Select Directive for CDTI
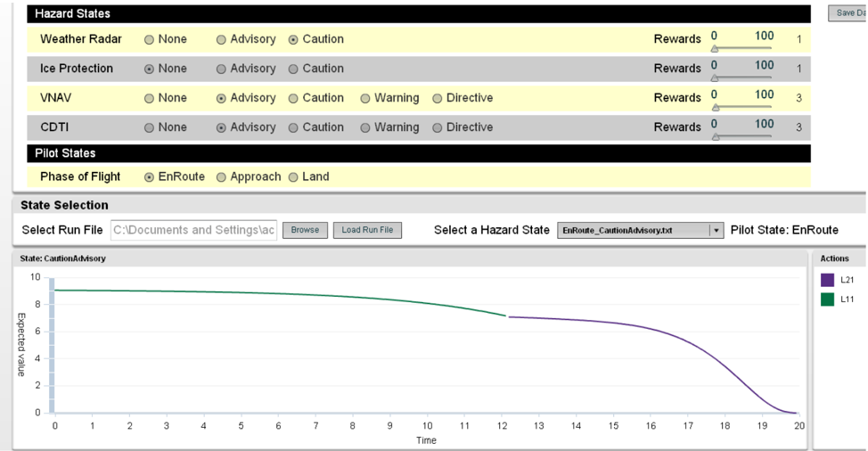 (x=437, y=127)
